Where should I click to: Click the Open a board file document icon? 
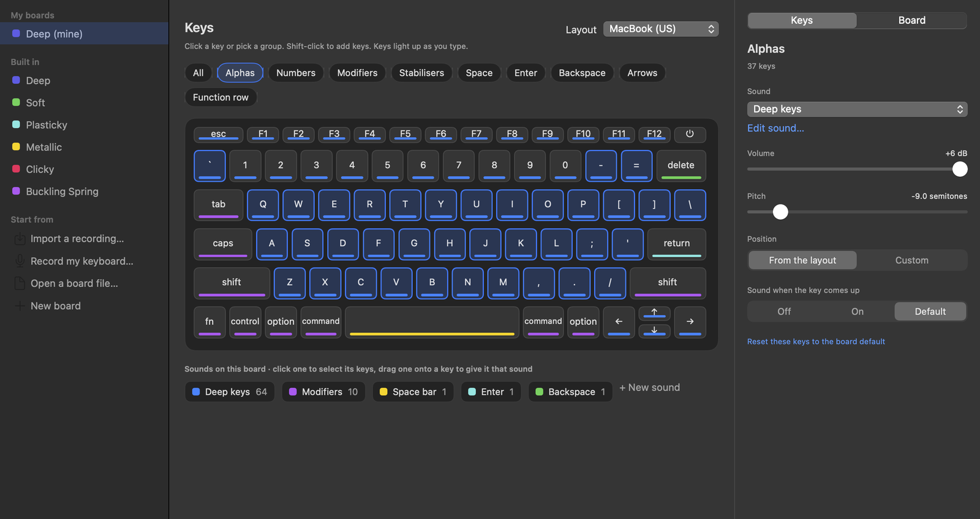[x=20, y=283]
